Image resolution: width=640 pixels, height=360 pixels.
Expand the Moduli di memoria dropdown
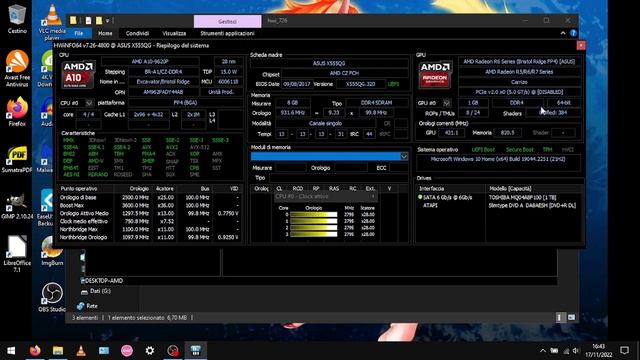click(404, 156)
